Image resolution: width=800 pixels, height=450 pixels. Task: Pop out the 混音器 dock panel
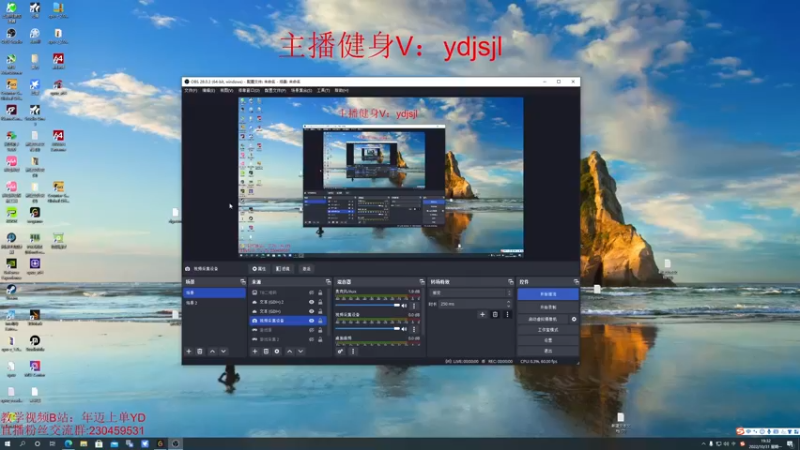point(422,282)
